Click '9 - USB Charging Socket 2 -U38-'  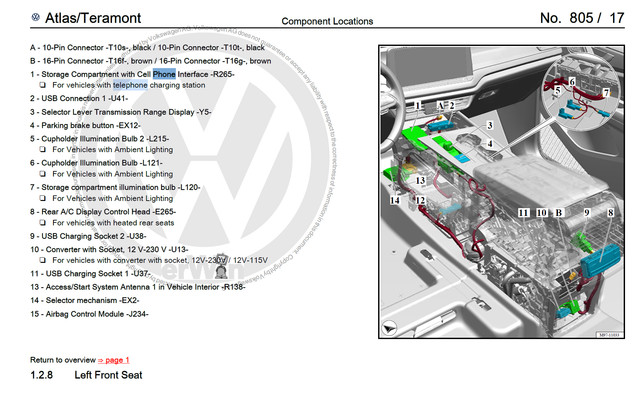click(88, 237)
